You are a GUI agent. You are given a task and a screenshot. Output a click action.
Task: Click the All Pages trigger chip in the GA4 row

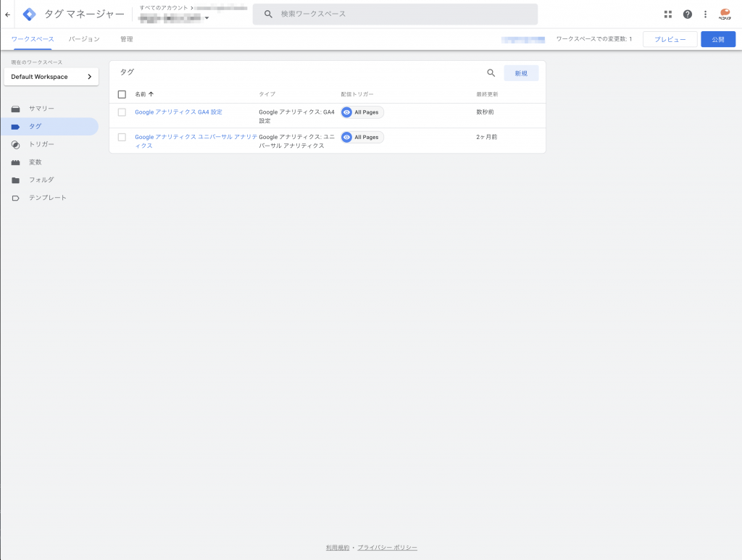(x=362, y=112)
